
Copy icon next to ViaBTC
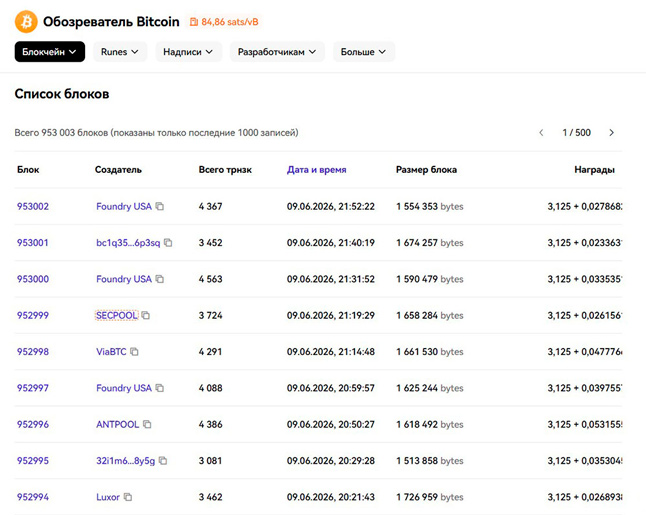134,351
